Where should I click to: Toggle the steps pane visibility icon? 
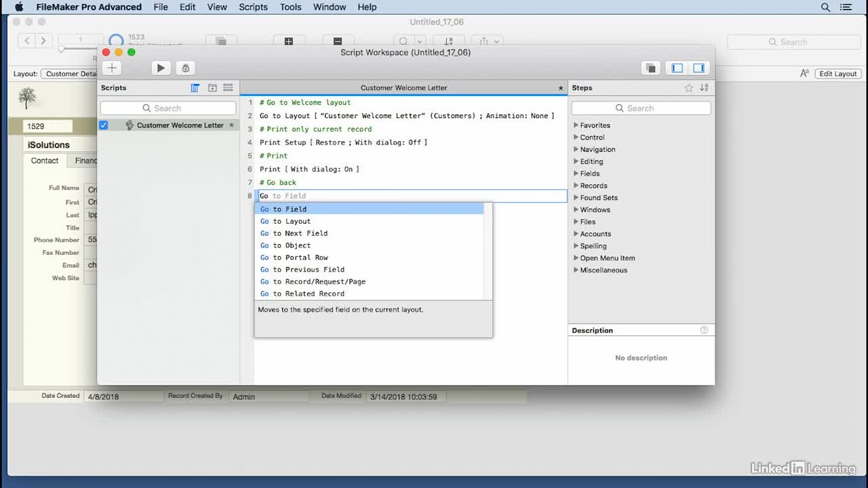pyautogui.click(x=698, y=68)
